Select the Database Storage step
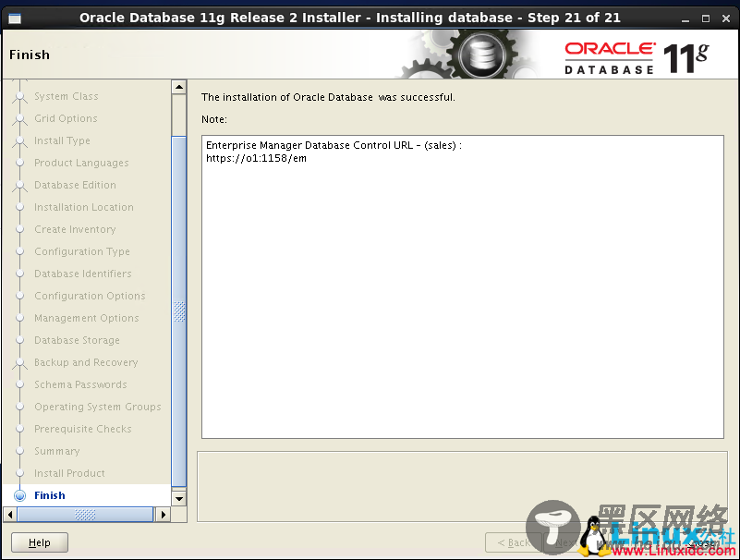Image resolution: width=740 pixels, height=560 pixels. pos(77,340)
